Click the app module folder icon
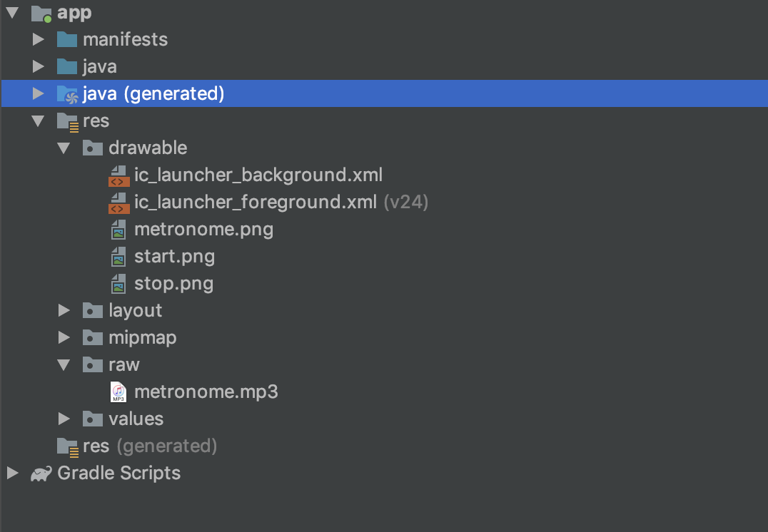 [41, 12]
